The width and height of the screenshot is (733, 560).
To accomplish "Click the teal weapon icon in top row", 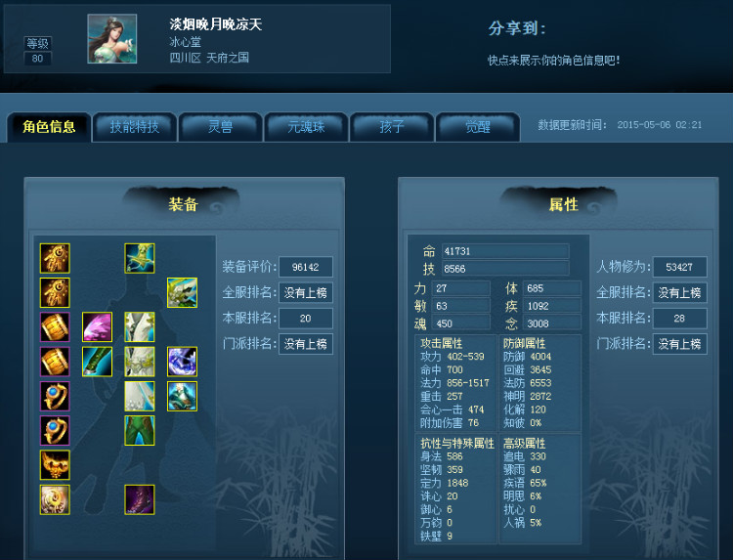I will [140, 258].
